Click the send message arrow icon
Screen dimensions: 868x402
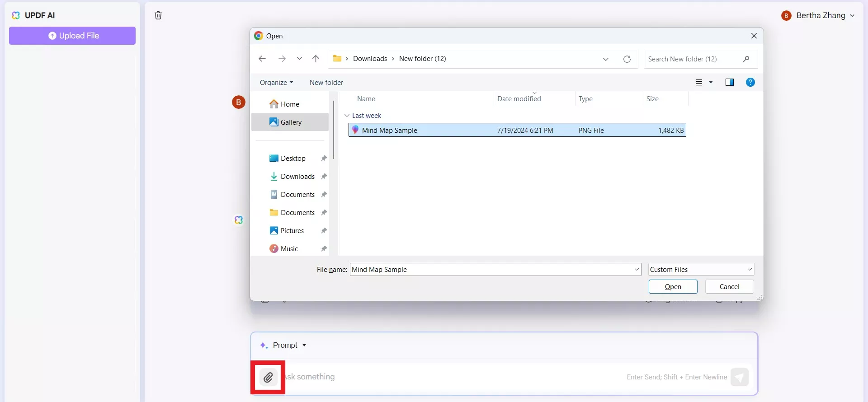(x=740, y=377)
